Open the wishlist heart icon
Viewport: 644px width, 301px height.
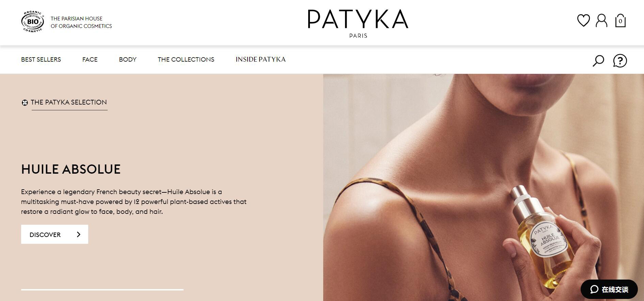(x=583, y=20)
